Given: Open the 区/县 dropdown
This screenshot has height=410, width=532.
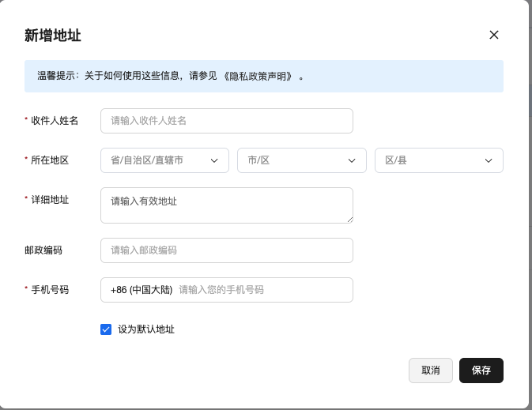Looking at the screenshot, I should click(x=439, y=160).
